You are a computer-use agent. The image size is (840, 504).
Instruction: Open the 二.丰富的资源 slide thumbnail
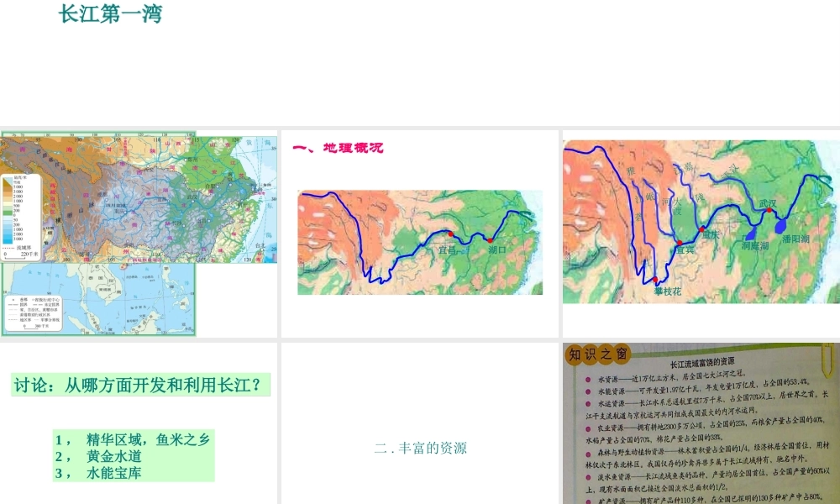pos(419,423)
